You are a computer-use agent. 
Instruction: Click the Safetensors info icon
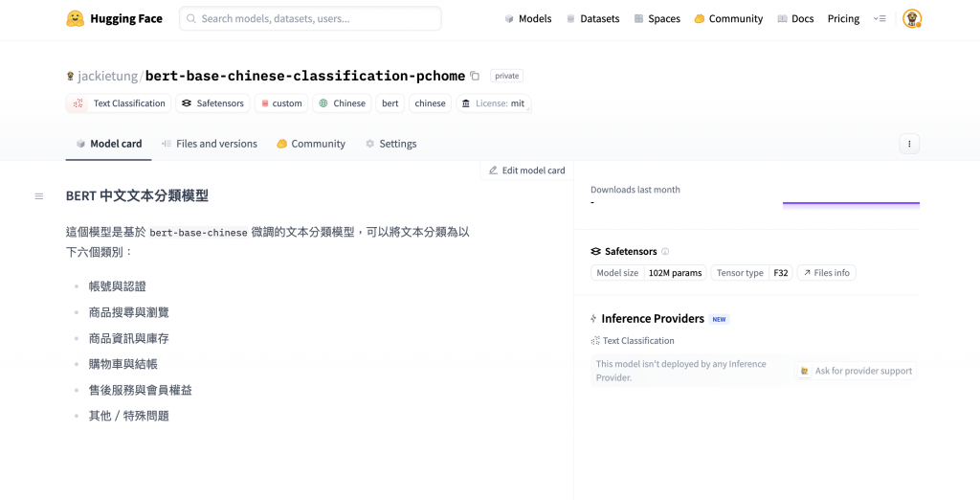tap(665, 252)
